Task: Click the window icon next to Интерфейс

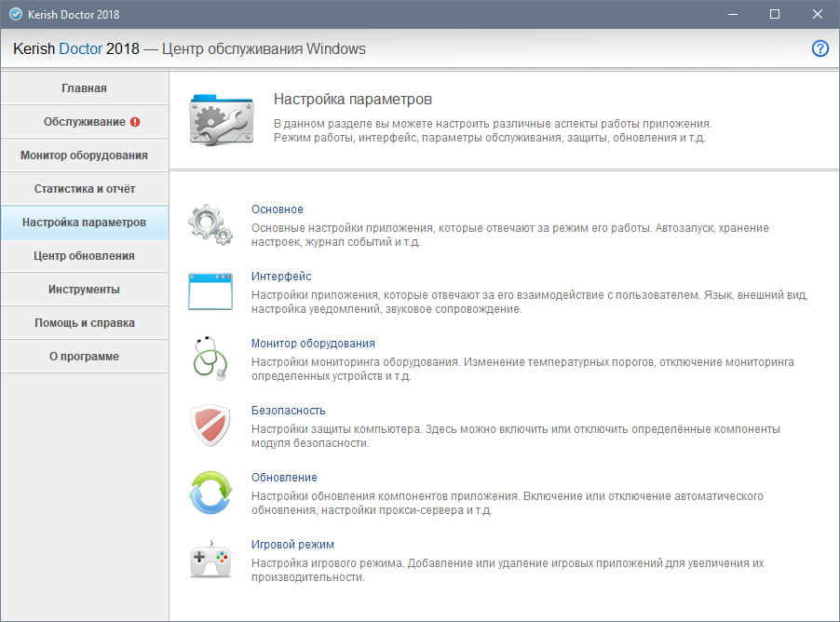Action: pyautogui.click(x=210, y=291)
